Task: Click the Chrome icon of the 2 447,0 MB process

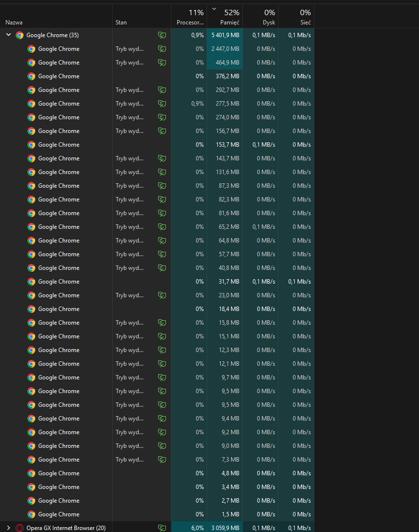Action: [31, 49]
